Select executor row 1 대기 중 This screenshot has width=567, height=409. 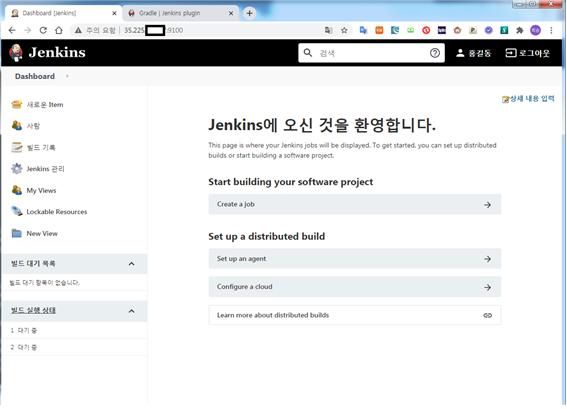[x=74, y=331]
